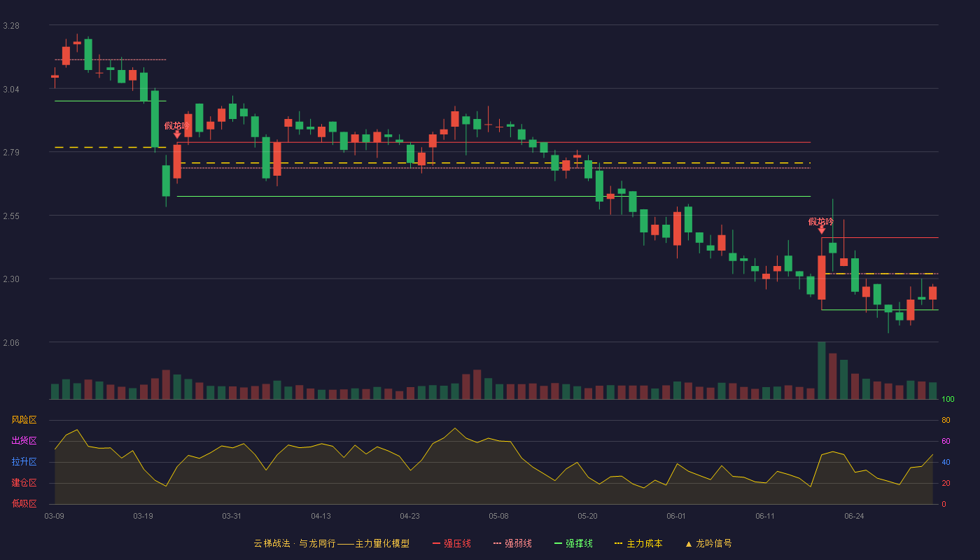Click the 云梯战法 主力量化模型 title text
The image size is (980, 560).
[331, 544]
